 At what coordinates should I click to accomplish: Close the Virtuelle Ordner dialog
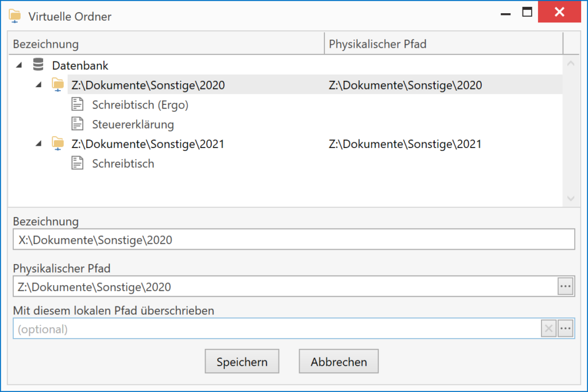(x=559, y=12)
